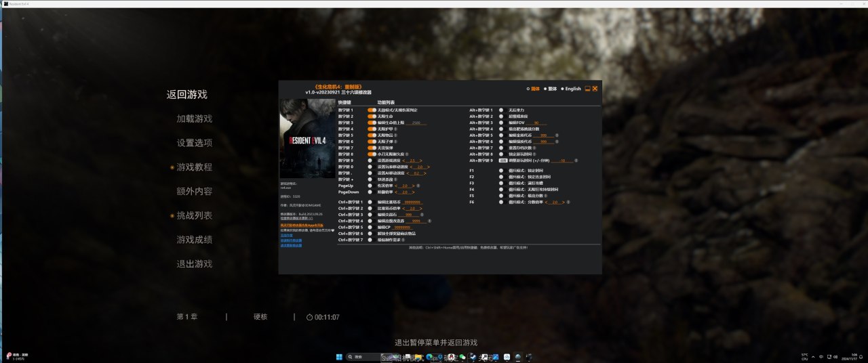The height and width of the screenshot is (363, 868).
Task: Open the Windows Start menu icon
Action: (340, 357)
